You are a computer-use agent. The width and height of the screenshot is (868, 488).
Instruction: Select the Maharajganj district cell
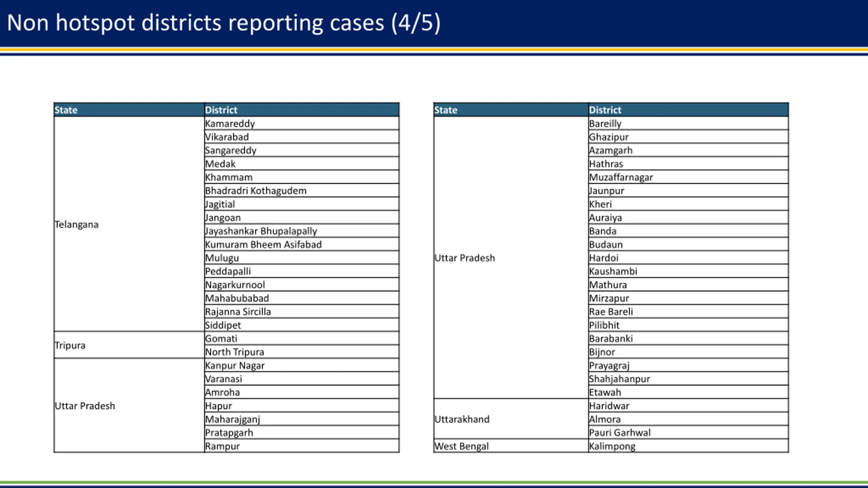click(x=302, y=419)
